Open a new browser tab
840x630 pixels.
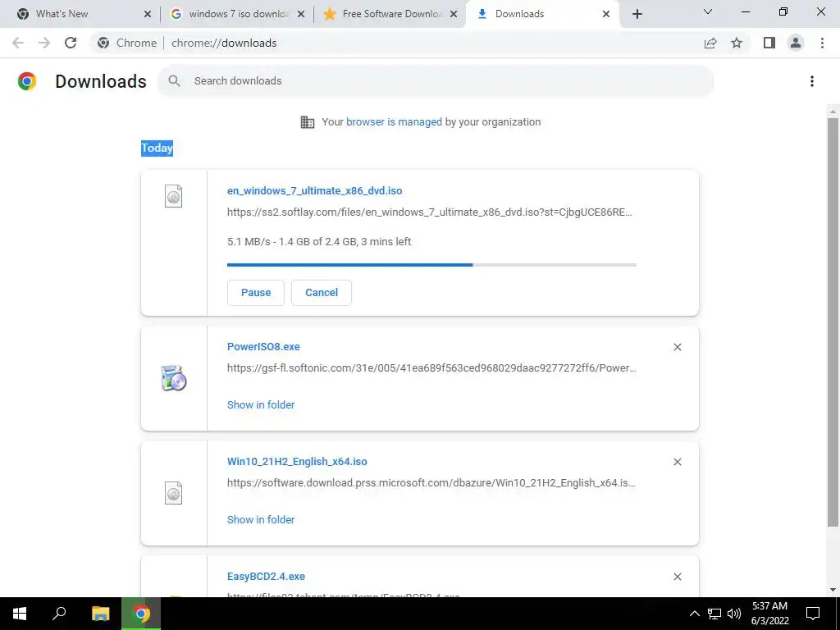tap(637, 14)
